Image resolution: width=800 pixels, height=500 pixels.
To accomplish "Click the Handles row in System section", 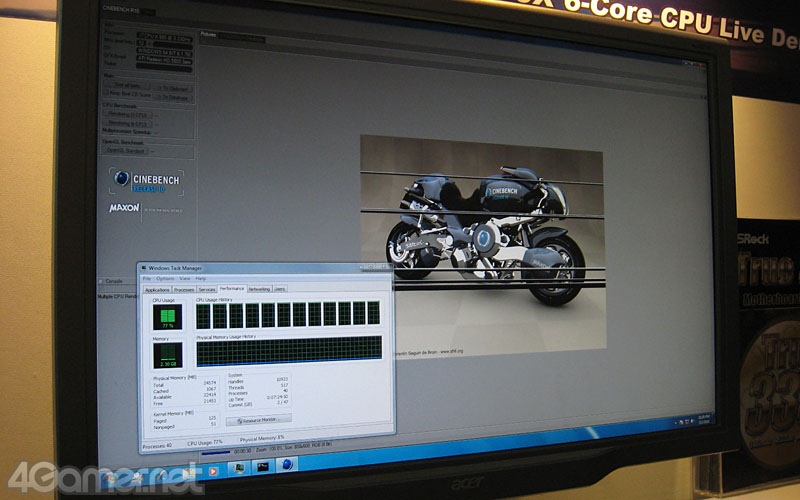I will pos(258,382).
